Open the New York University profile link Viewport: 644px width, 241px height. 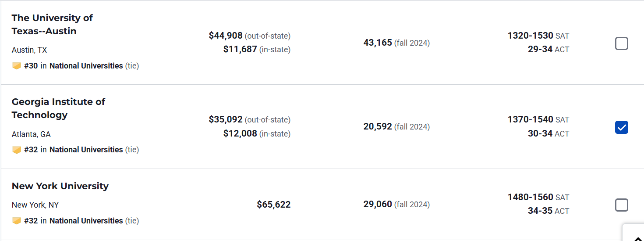pyautogui.click(x=60, y=186)
